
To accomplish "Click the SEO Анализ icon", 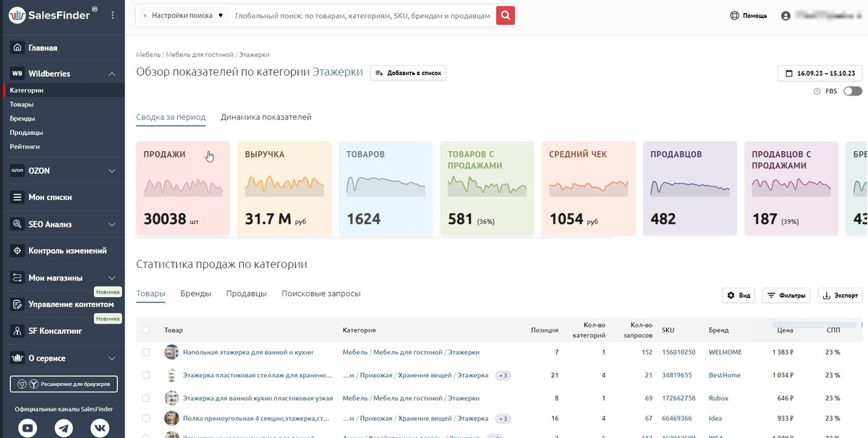I will point(17,224).
